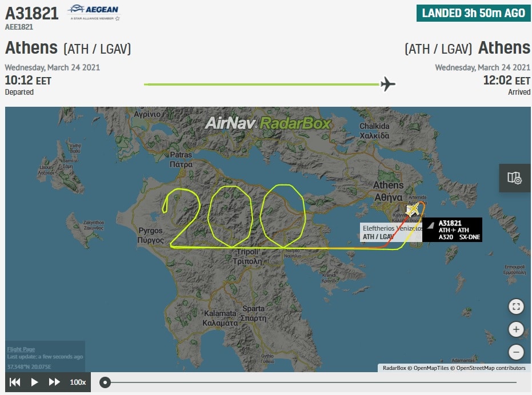Toggle fullscreen map view

pyautogui.click(x=516, y=307)
